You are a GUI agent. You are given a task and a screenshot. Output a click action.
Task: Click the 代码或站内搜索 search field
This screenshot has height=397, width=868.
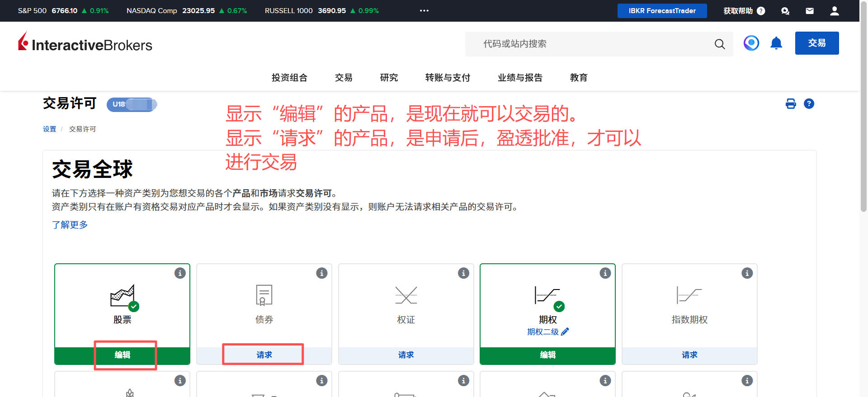[588, 44]
